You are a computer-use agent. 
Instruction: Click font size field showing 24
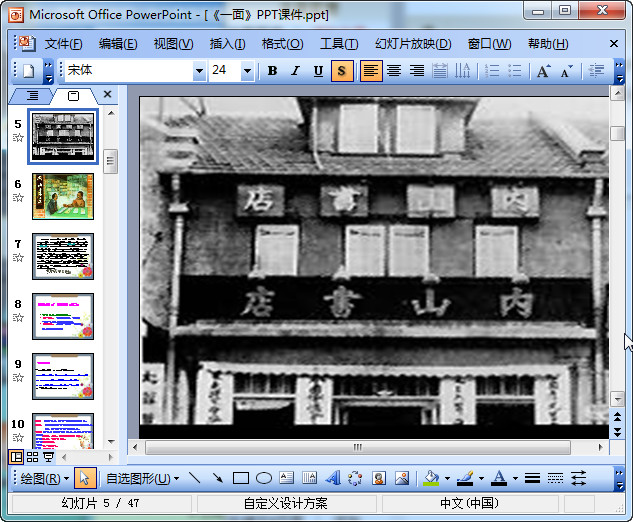225,71
